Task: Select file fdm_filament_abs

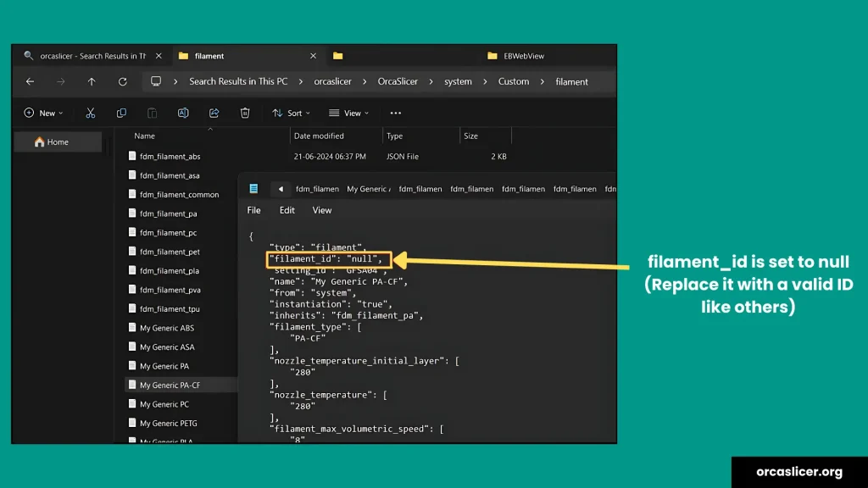Action: [170, 157]
